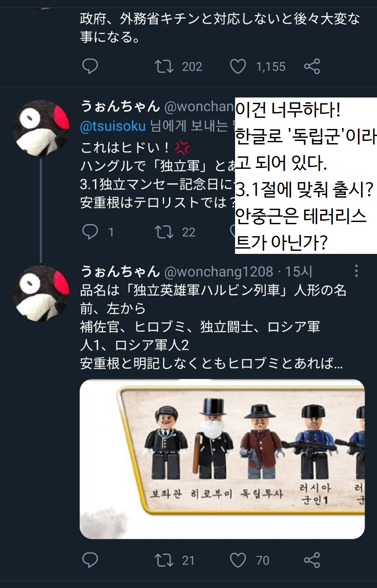Reply to the tweet with the LEGO image
The height and width of the screenshot is (588, 377).
pyautogui.click(x=90, y=560)
